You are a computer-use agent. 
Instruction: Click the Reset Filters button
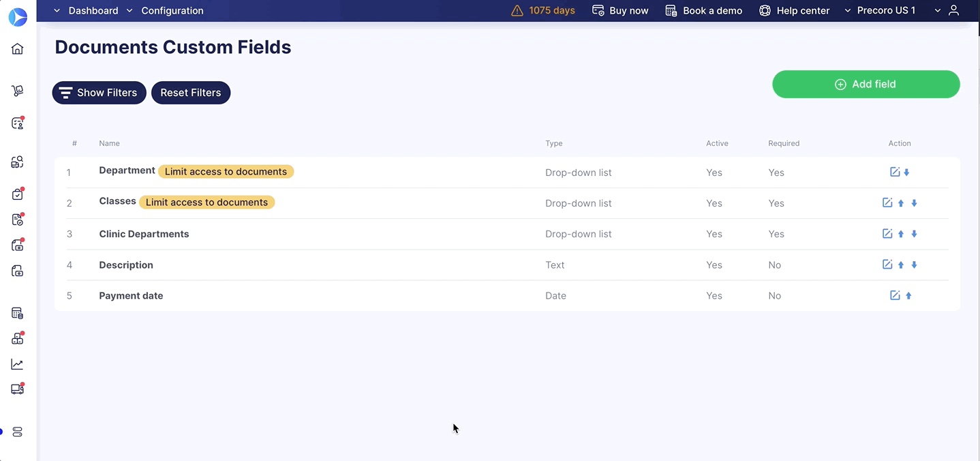tap(191, 93)
